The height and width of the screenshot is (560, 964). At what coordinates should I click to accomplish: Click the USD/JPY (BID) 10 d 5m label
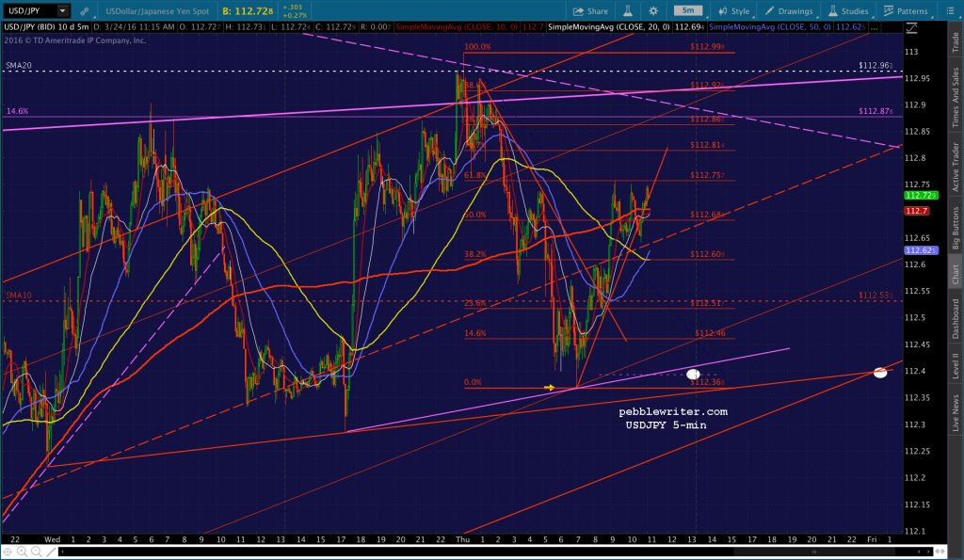pos(47,27)
